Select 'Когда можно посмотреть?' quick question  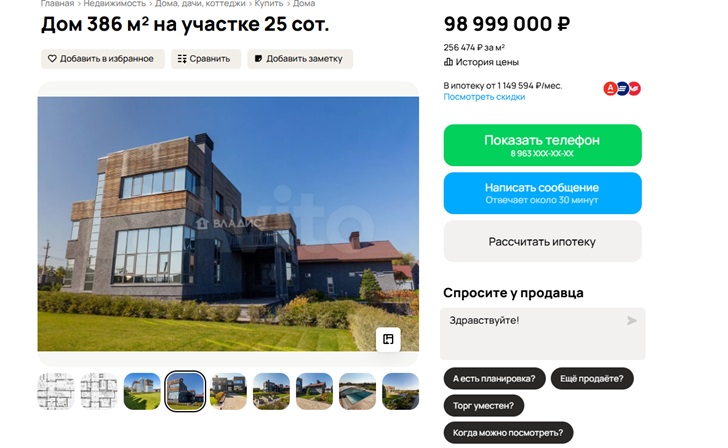508,433
